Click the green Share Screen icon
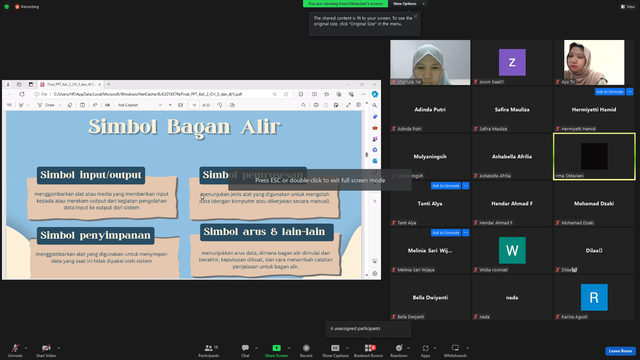The image size is (640, 360). pyautogui.click(x=276, y=348)
